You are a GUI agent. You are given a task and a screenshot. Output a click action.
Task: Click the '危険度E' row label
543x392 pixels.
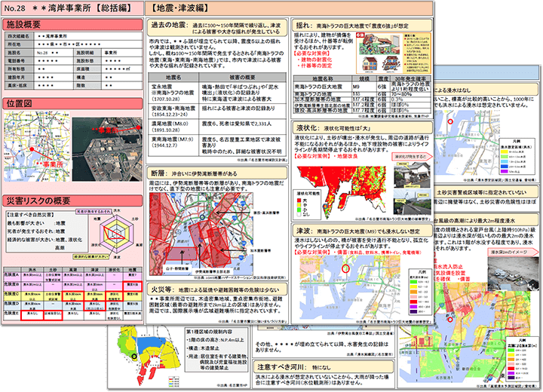point(12,315)
